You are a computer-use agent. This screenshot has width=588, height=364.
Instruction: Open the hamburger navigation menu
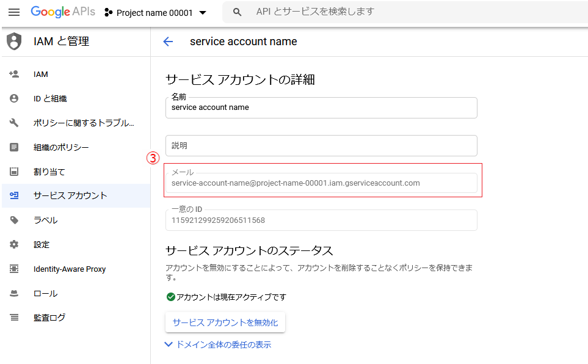click(x=14, y=12)
